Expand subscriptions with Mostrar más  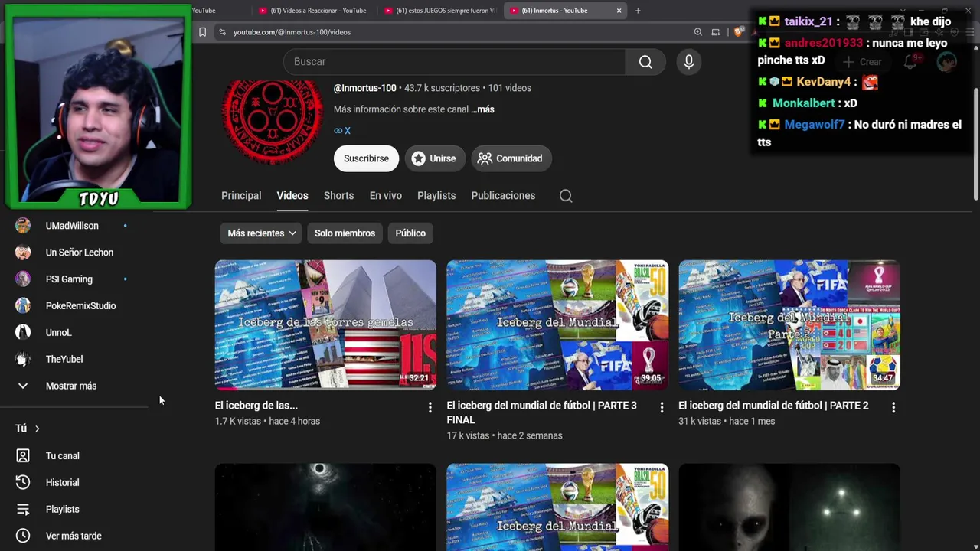pos(70,386)
